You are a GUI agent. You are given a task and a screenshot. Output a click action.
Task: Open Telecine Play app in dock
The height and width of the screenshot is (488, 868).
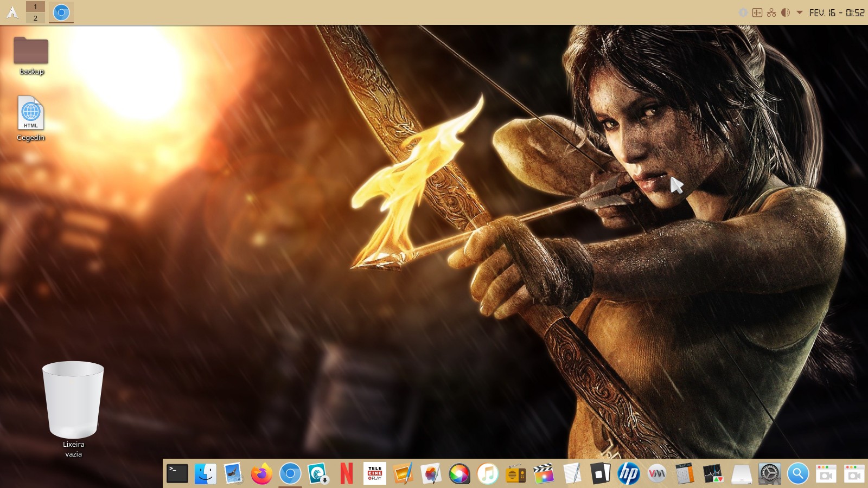click(x=375, y=474)
